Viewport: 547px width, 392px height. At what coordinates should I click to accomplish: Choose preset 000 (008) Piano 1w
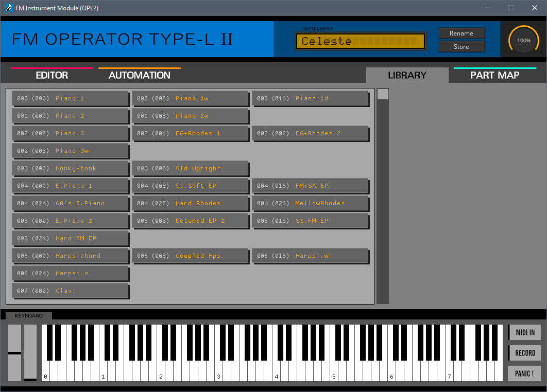191,99
